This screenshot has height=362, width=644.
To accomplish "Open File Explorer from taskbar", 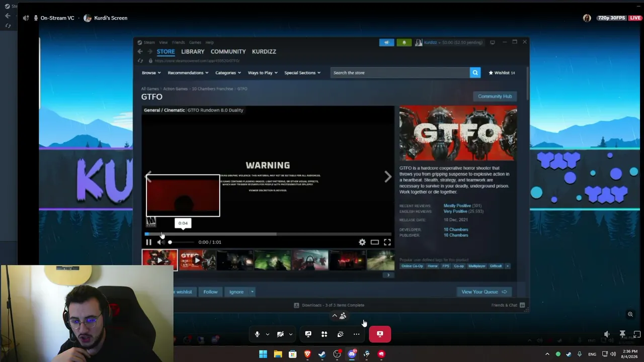I will (x=278, y=354).
